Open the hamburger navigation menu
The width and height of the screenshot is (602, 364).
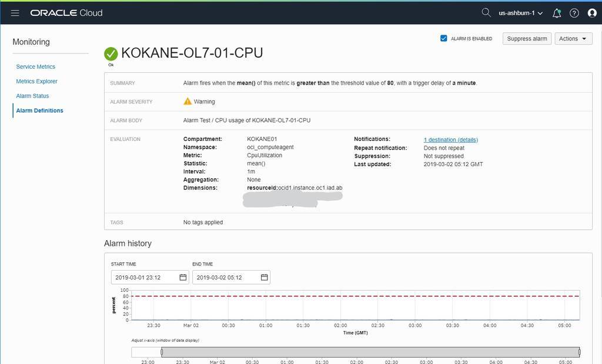[15, 13]
